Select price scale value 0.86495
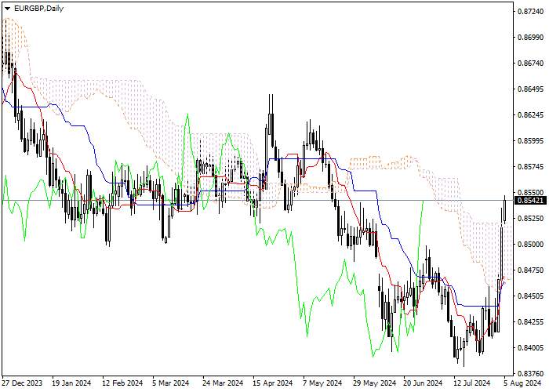Screen dimensions: 549x392 pyautogui.click(x=530, y=89)
